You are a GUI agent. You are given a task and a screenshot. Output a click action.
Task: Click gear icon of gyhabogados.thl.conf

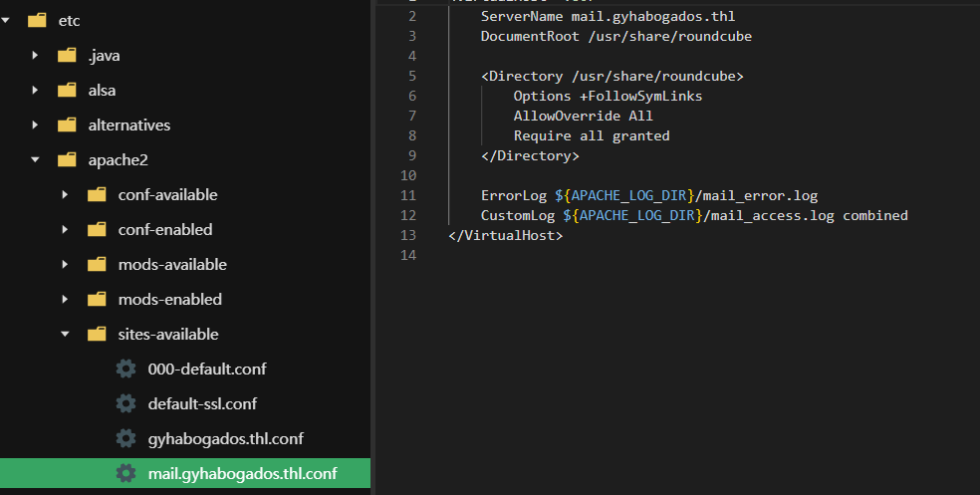tap(125, 439)
